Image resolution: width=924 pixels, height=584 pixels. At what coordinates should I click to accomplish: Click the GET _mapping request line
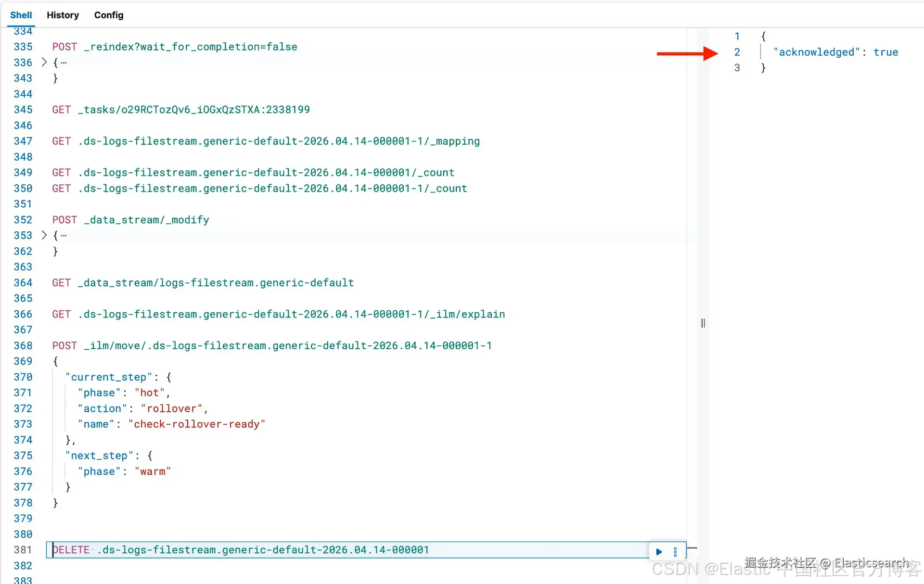(266, 141)
